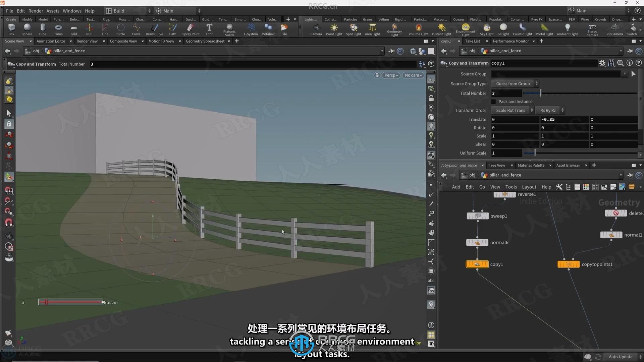Add an Area Light
Viewport: 644px width, 362px height.
(x=372, y=29)
